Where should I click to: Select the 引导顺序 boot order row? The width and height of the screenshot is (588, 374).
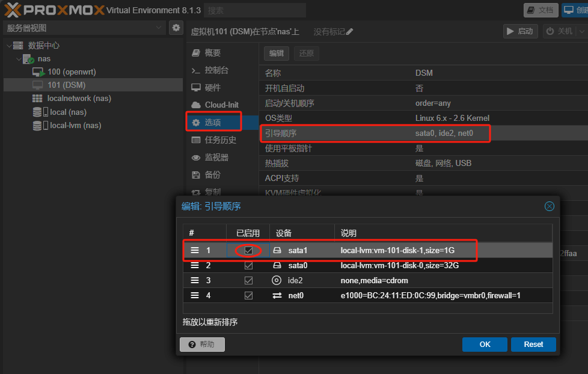[x=423, y=133]
